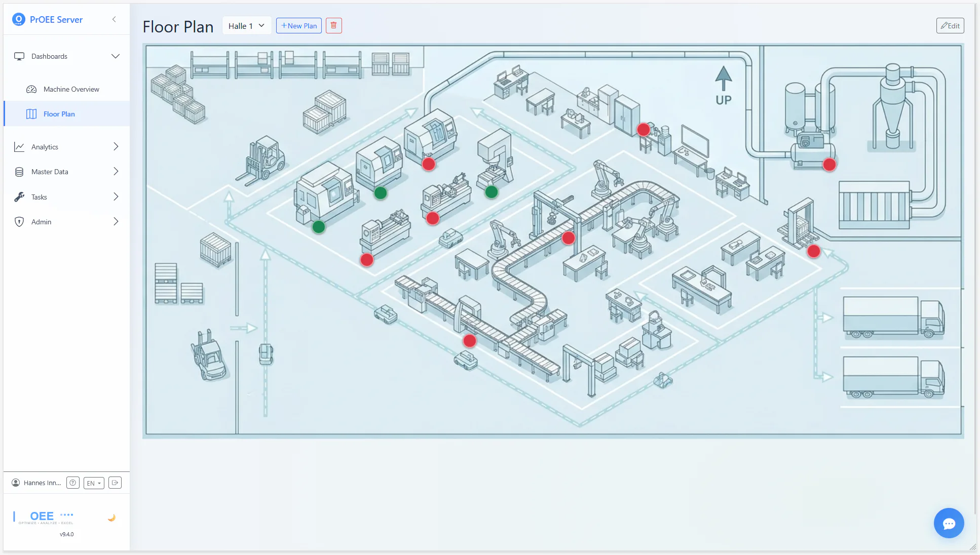
Task: Collapse the sidebar with the arrow
Action: tap(114, 19)
